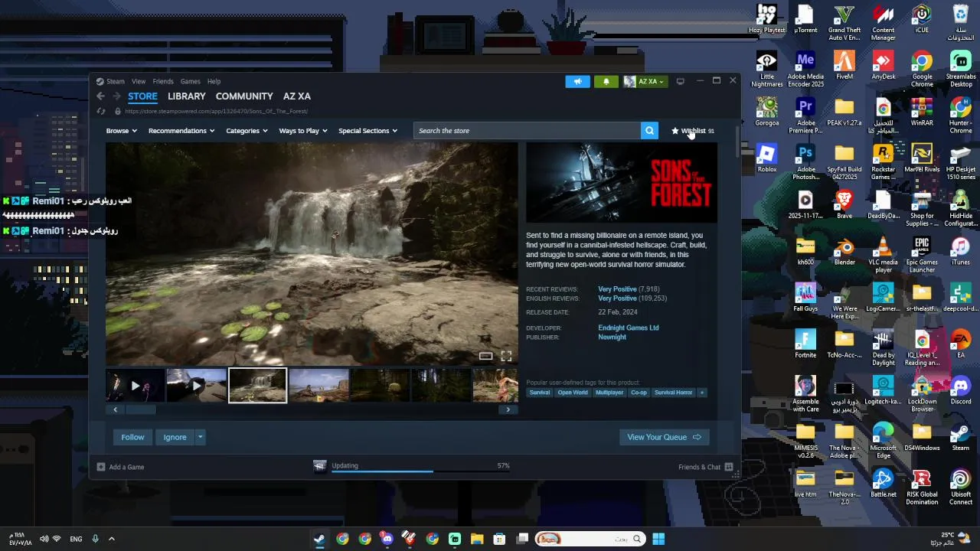This screenshot has height=551, width=980.
Task: Open Ubisoft Connect desktop shortcut
Action: click(x=960, y=487)
